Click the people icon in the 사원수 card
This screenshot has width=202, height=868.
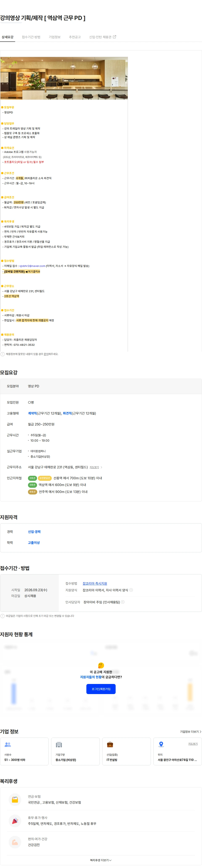click(8, 744)
